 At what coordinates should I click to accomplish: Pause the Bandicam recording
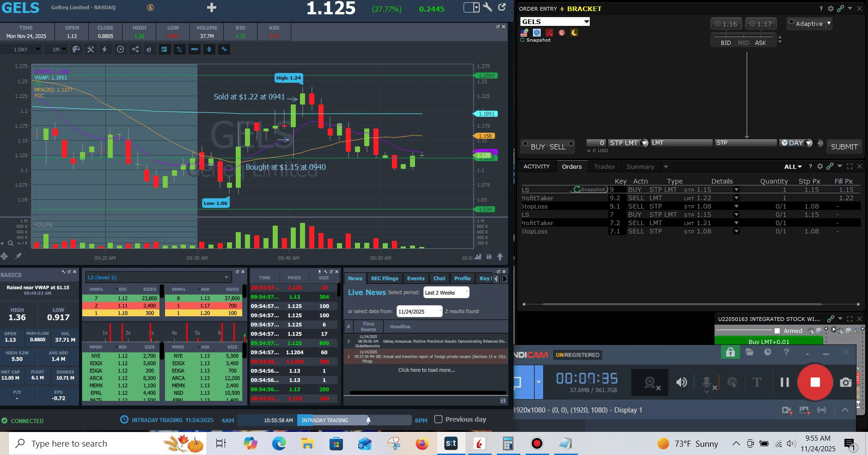point(784,382)
